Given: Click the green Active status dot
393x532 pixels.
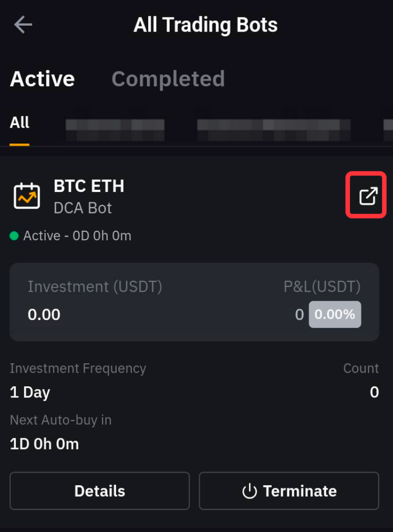Looking at the screenshot, I should pos(14,236).
